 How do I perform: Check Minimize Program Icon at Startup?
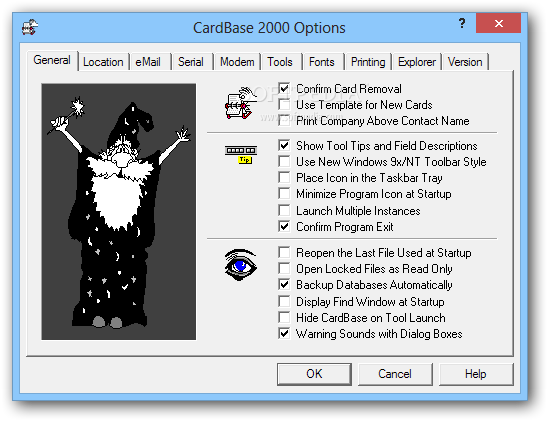(x=284, y=194)
